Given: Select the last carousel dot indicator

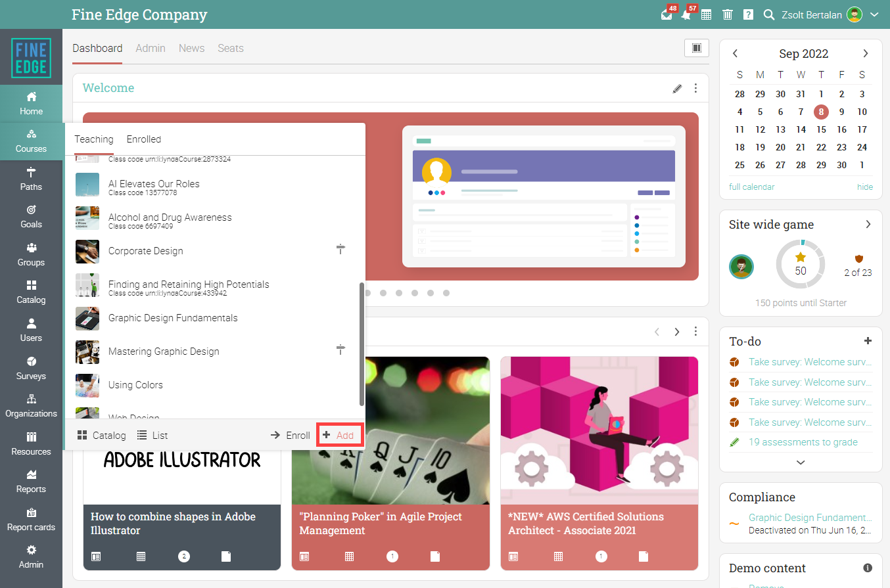Looking at the screenshot, I should 446,293.
